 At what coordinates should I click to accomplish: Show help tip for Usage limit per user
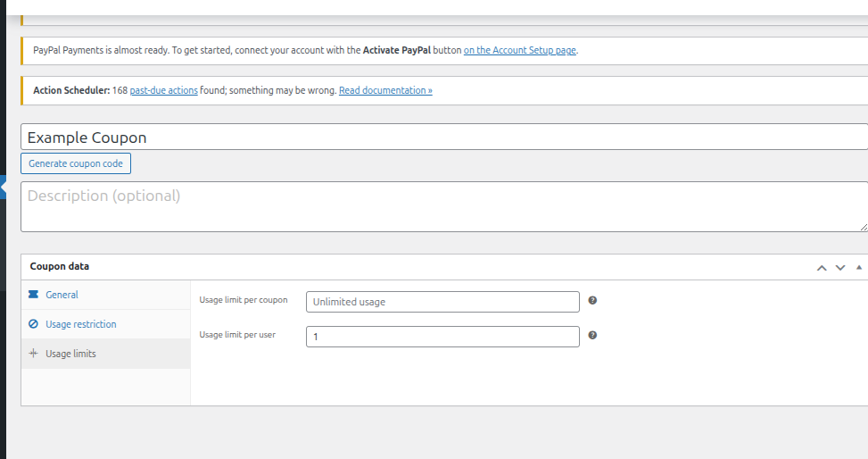[x=592, y=336]
